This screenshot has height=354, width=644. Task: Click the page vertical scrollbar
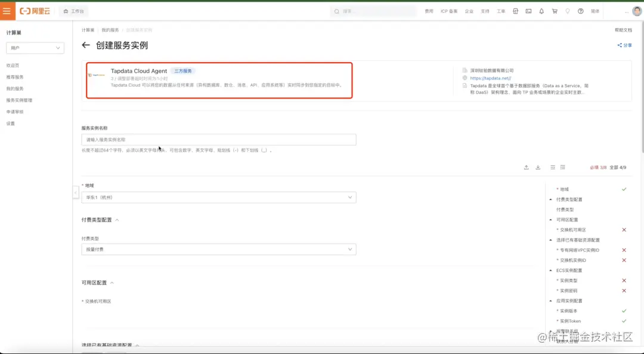642,87
